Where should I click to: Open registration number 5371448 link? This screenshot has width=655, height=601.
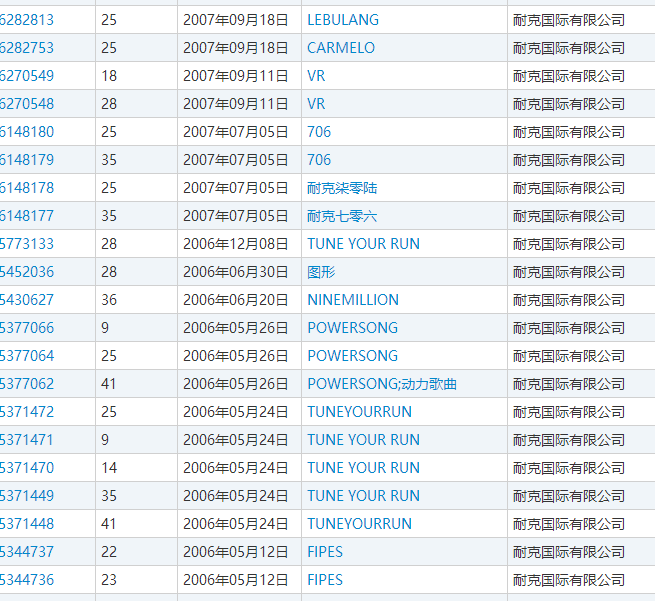(27, 524)
